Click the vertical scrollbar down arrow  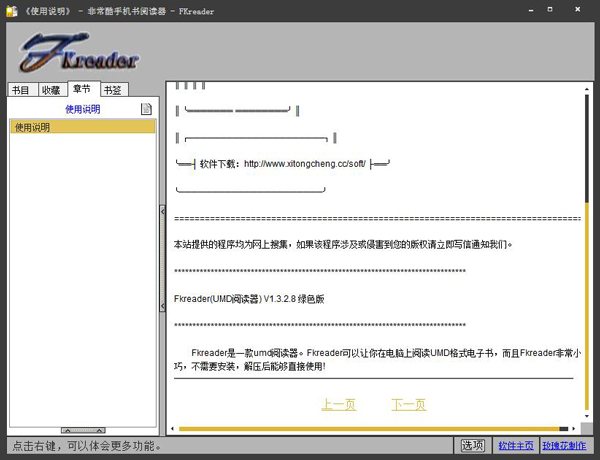coord(587,416)
